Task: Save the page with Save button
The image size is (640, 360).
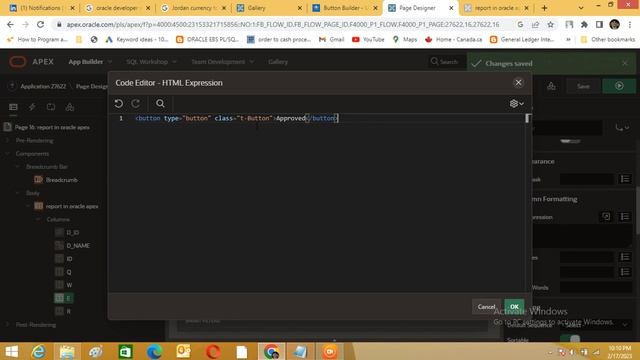Action: tap(583, 86)
